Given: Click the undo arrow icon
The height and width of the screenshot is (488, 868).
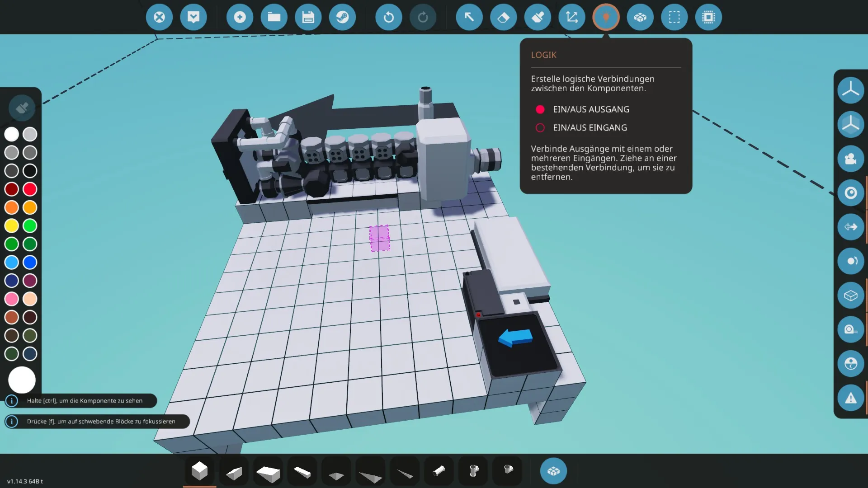Looking at the screenshot, I should coord(388,17).
